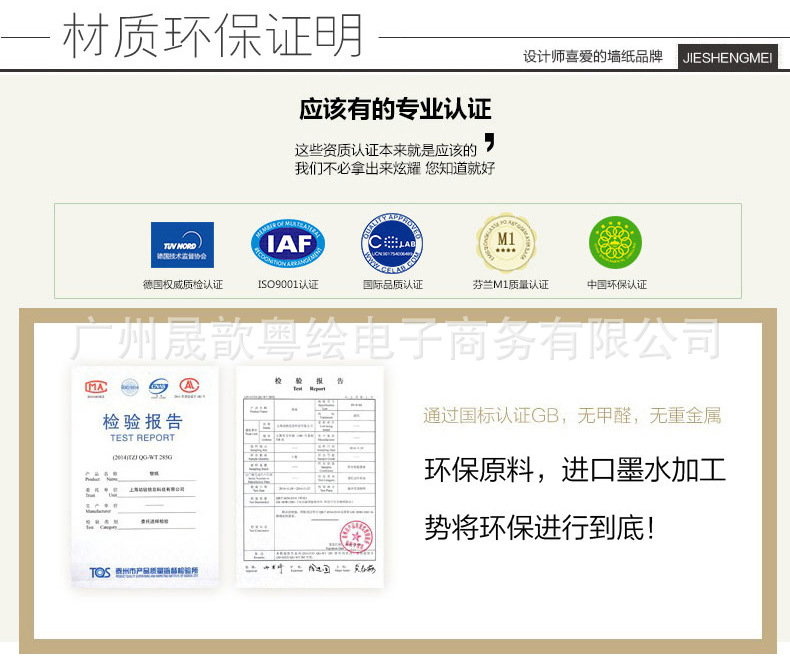The height and width of the screenshot is (662, 790).
Task: Click the IAF oval logo
Action: [288, 244]
